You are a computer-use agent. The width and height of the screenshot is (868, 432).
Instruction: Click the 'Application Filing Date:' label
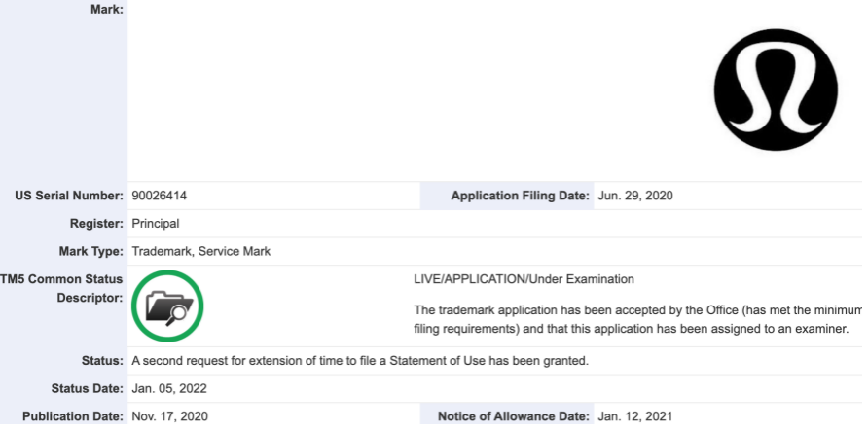(x=521, y=196)
